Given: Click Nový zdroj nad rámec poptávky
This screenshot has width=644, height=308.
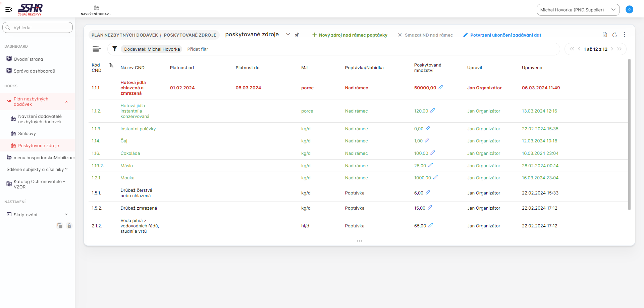Looking at the screenshot, I should click(350, 35).
